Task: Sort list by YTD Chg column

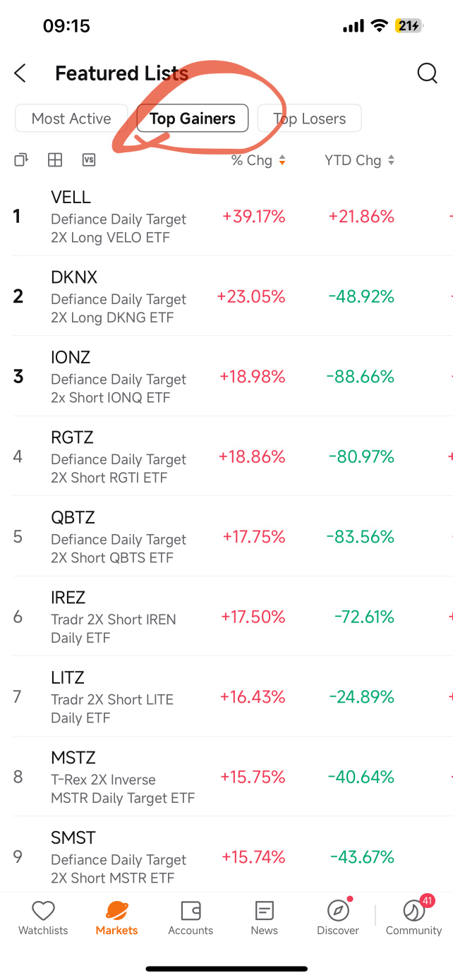Action: tap(359, 160)
